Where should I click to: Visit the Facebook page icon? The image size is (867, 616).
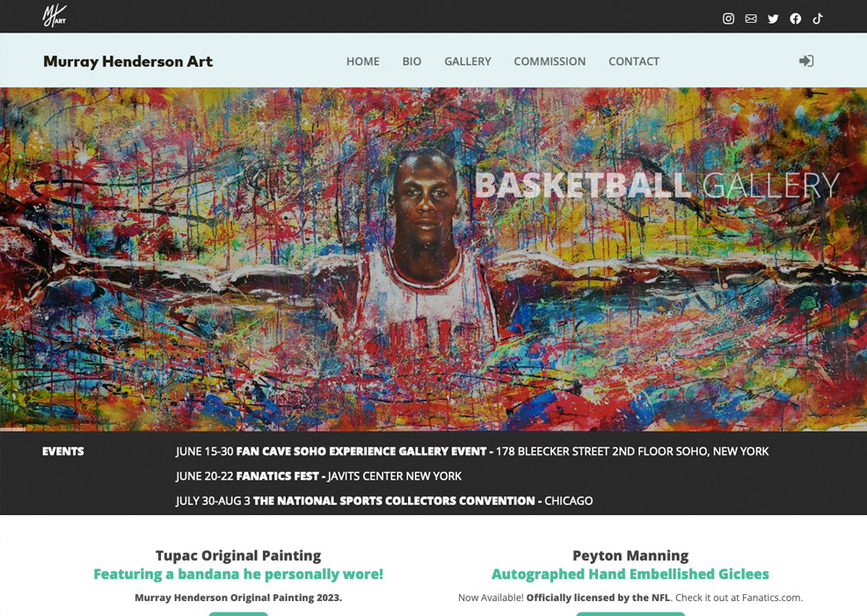click(795, 18)
